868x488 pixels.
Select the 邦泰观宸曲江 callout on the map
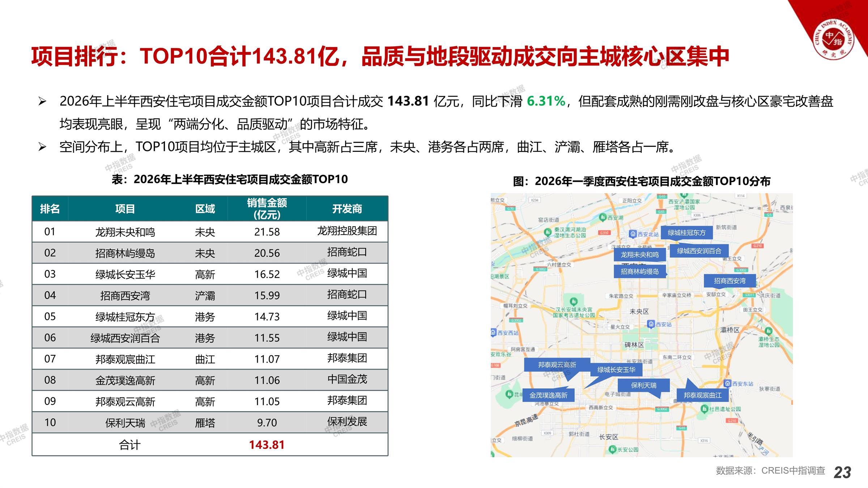(x=702, y=395)
